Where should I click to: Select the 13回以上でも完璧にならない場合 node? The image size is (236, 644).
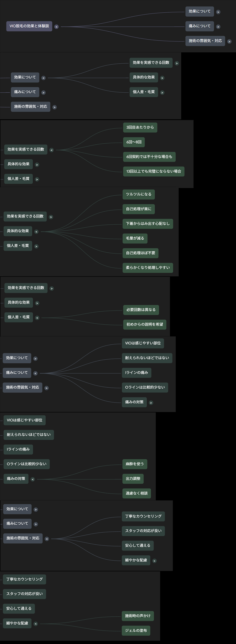[x=154, y=171]
